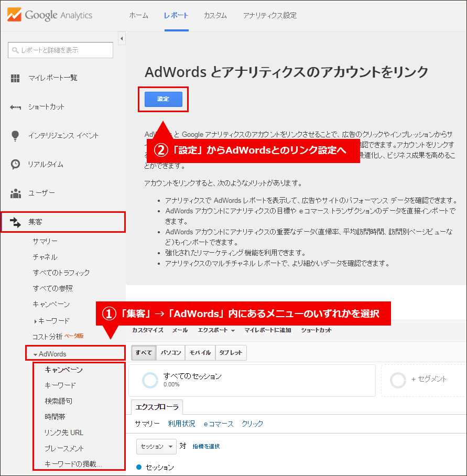Open ユーザー in sidebar
This screenshot has height=476, width=467.
41,193
